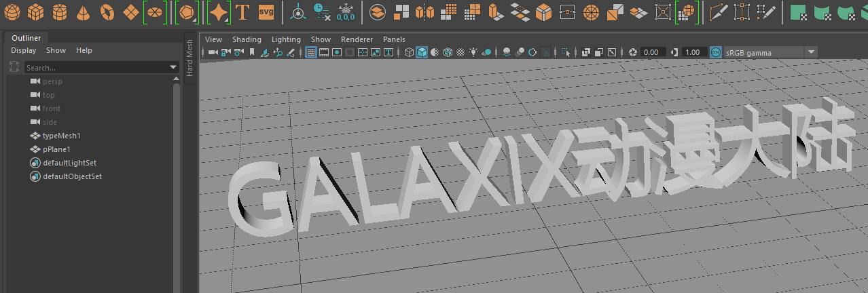
Task: Click the exposure value field showing 0.00
Action: 651,52
